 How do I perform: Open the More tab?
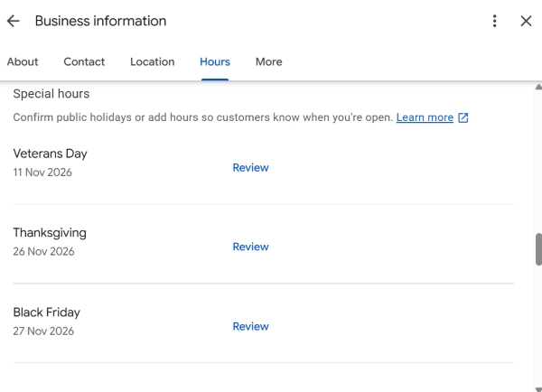pyautogui.click(x=268, y=62)
